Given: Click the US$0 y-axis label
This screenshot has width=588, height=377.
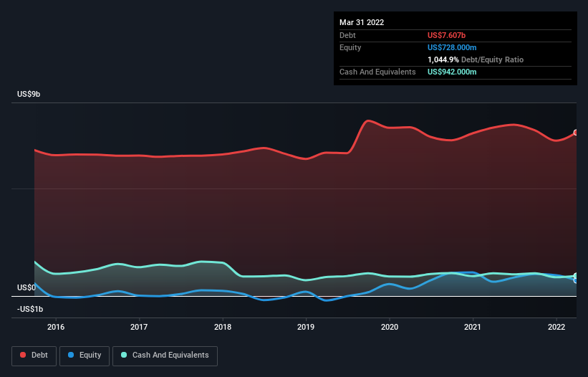Looking at the screenshot, I should pyautogui.click(x=26, y=287).
